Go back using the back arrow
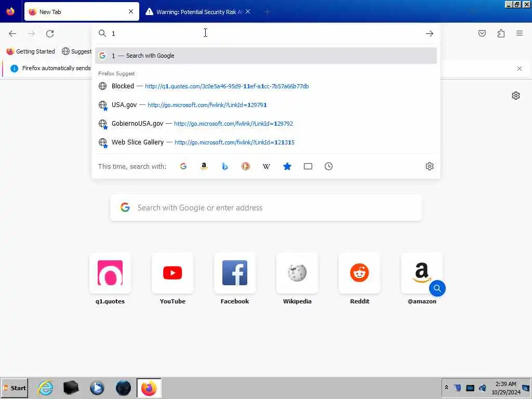The width and height of the screenshot is (532, 399). [12, 34]
